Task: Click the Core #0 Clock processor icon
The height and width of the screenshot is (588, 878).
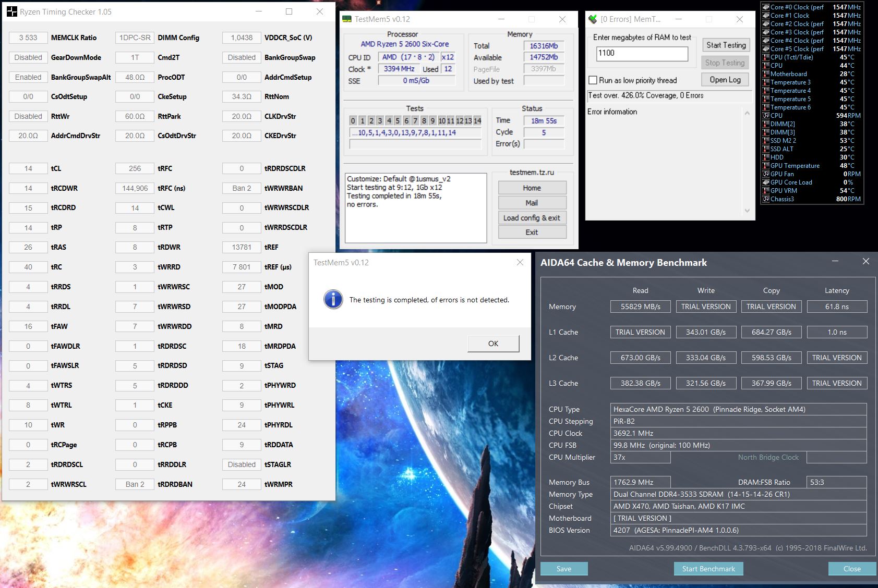Action: point(765,7)
